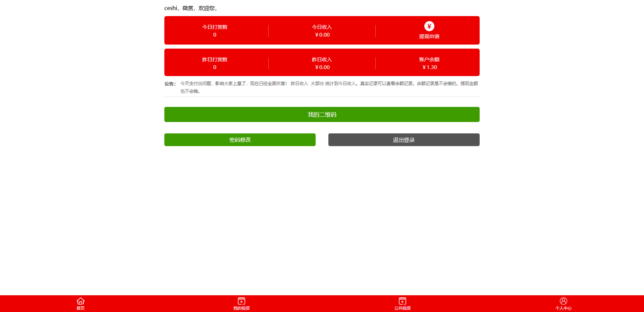Image resolution: width=644 pixels, height=312 pixels.
Task: Tap the 提现申请 label
Action: point(429,37)
